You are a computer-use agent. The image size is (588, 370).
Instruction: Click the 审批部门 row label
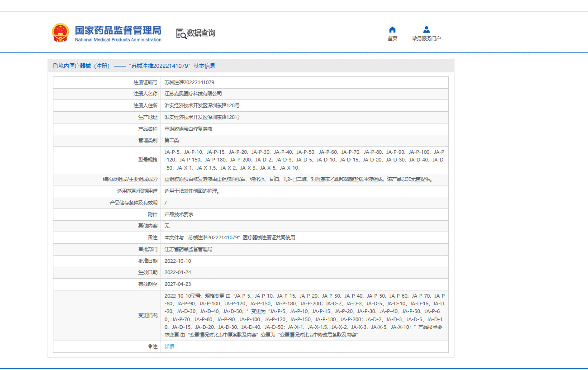point(148,249)
